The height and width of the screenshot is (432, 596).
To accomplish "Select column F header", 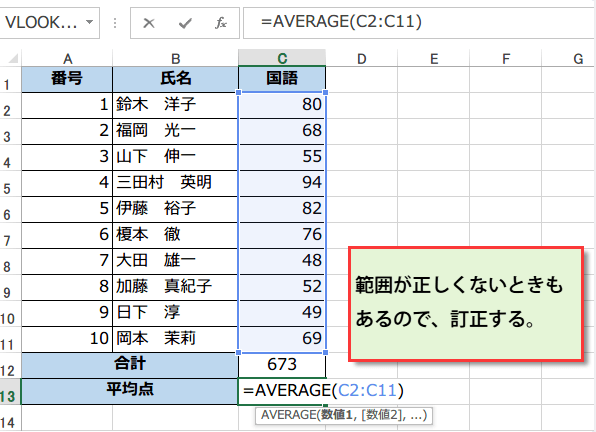I will point(506,59).
